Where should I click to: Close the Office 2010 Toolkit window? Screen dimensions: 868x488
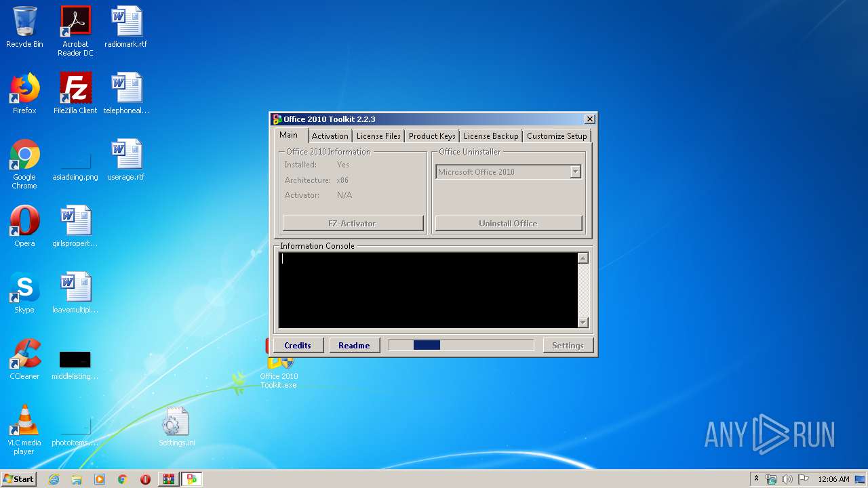(589, 119)
